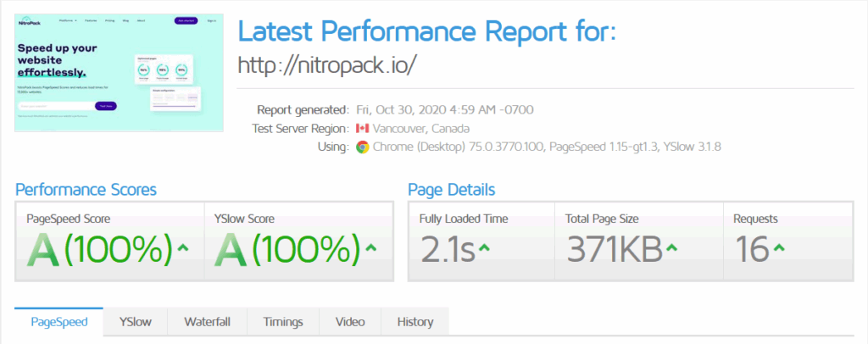868x344 pixels.
Task: Click the Requests 16 value
Action: tap(752, 247)
